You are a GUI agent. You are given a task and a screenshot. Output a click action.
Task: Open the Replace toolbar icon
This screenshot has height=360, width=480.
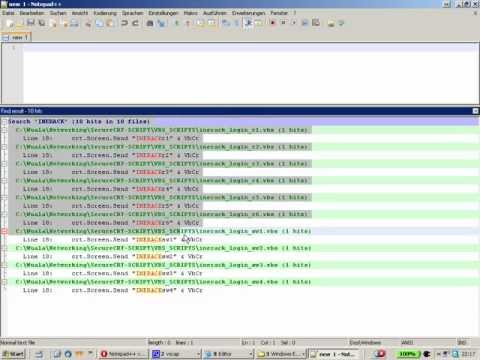[x=161, y=23]
